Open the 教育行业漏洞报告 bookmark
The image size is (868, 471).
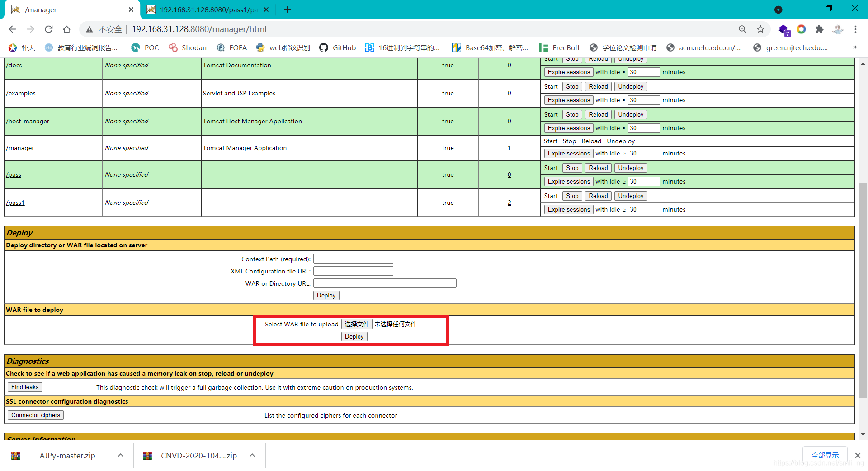coord(81,47)
